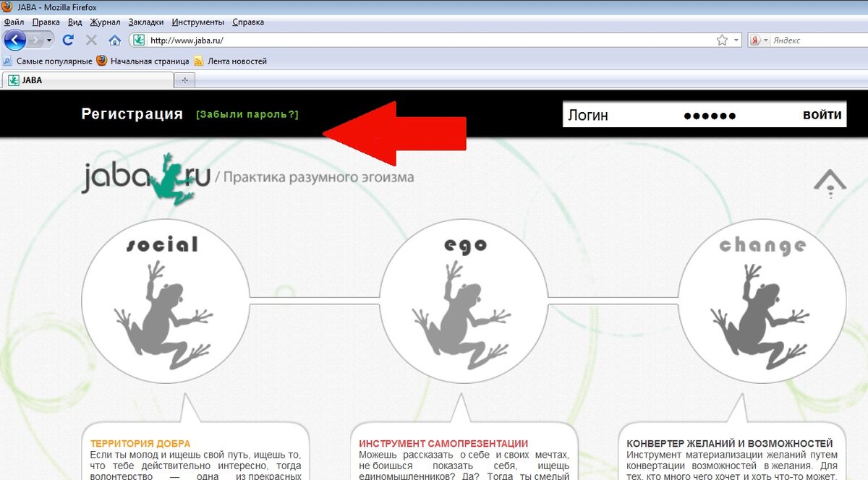Click the КОНВЕРТЕР ЖЕЛАНИЙ И ВОЗМОЖНОСТЕЙ heading
Image resolution: width=868 pixels, height=480 pixels.
point(730,443)
